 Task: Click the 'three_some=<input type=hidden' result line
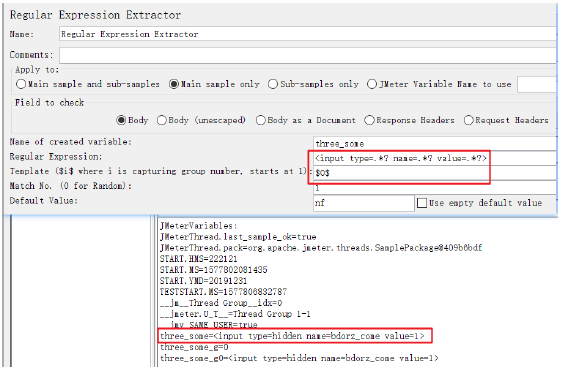coord(292,336)
